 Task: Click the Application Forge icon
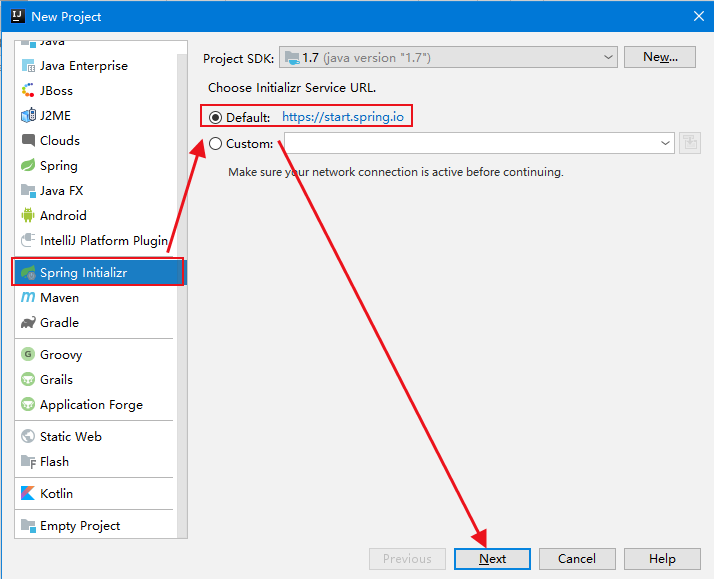[x=28, y=404]
